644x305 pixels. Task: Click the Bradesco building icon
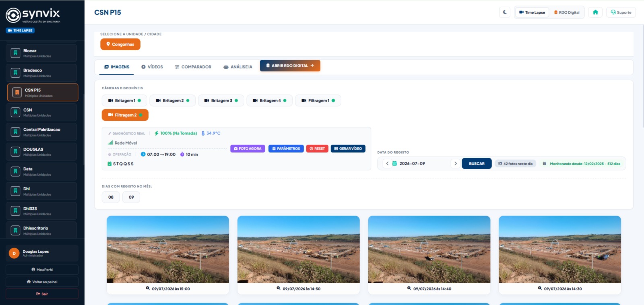(15, 73)
